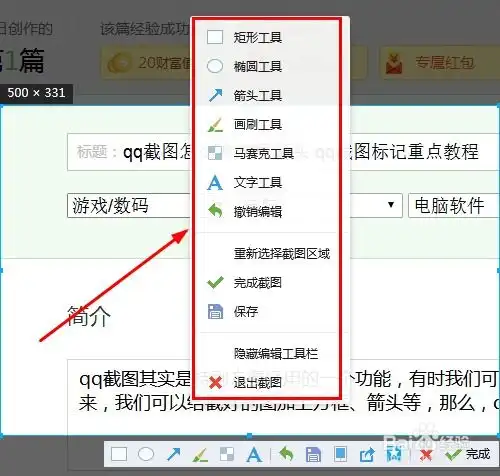This screenshot has height=476, width=500.
Task: Share screenshot using toolbar share icon
Action: 367,455
